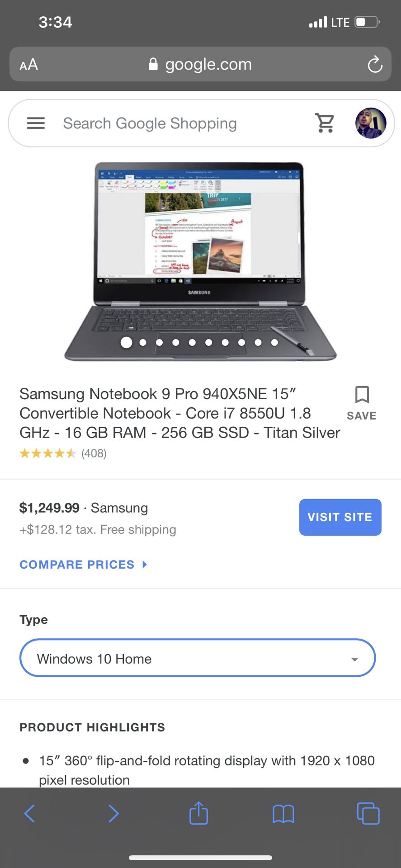
Task: Open the shopping cart
Action: [x=325, y=123]
